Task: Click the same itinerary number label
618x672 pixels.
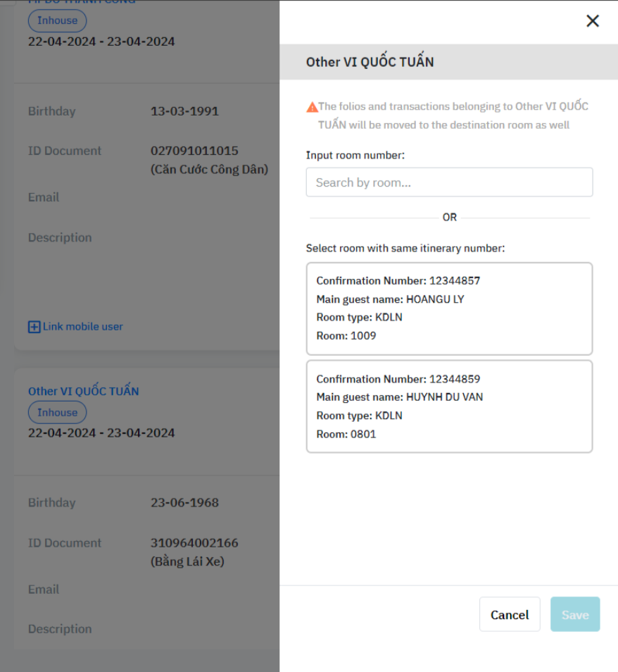Action: 405,248
